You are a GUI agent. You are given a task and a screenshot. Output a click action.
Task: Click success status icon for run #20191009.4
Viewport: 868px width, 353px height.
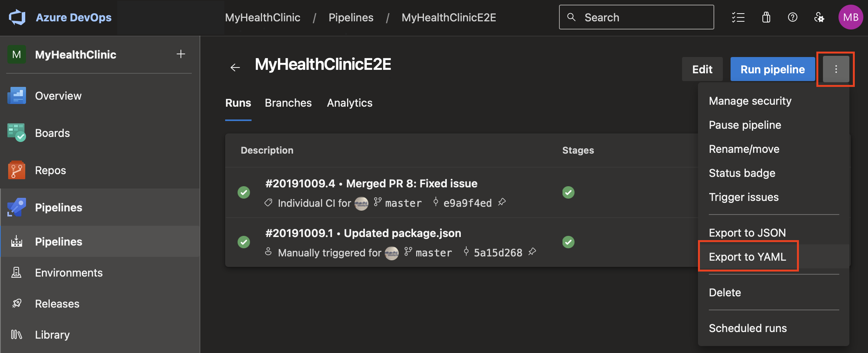pos(244,192)
